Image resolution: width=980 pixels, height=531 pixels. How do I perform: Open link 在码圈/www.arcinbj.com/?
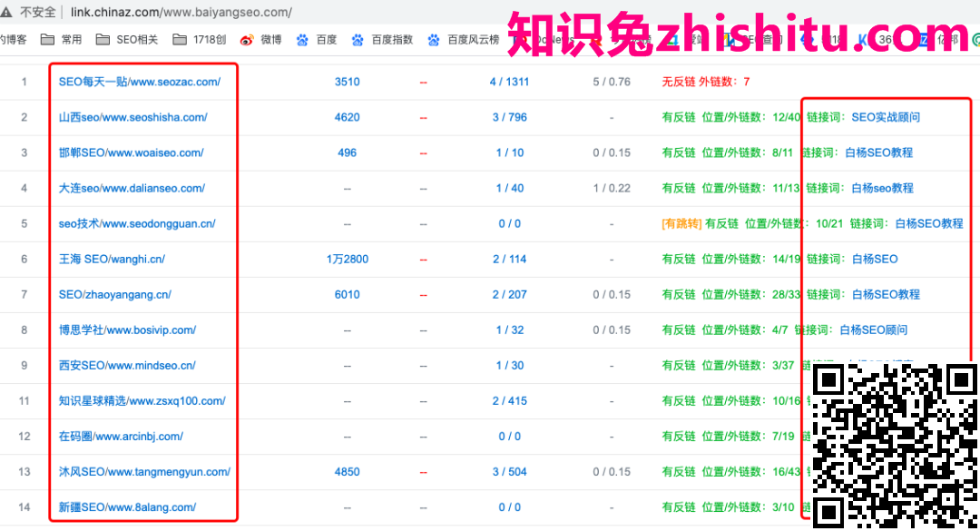tap(121, 436)
